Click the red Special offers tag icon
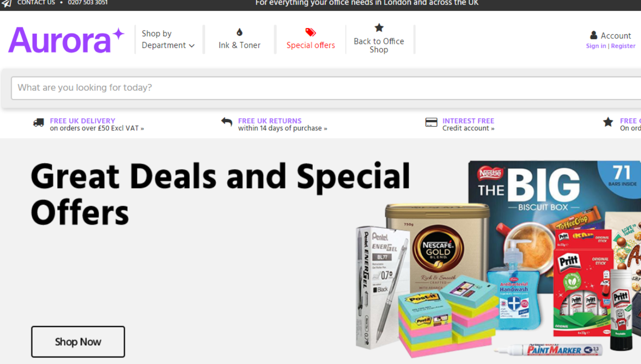 click(311, 32)
